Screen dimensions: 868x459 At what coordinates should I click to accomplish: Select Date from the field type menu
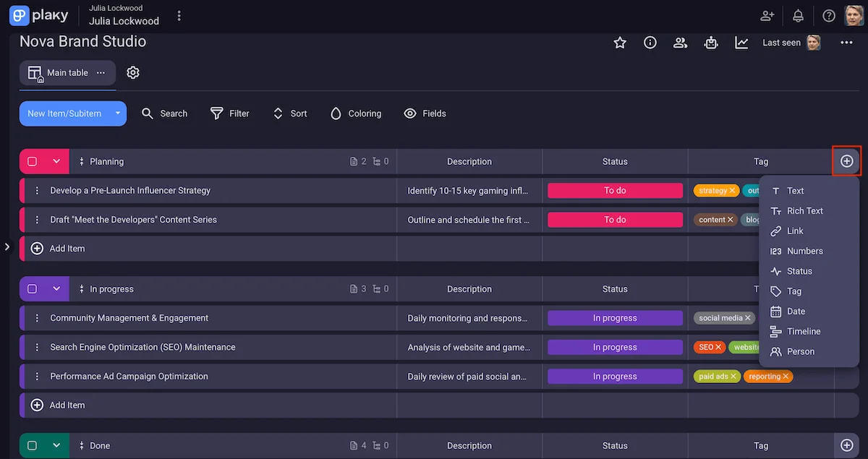click(794, 311)
